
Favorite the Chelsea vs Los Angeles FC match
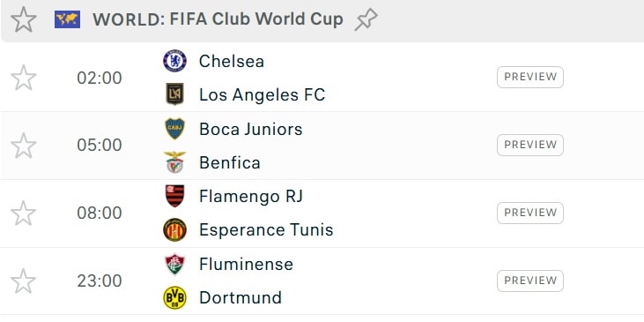click(24, 78)
